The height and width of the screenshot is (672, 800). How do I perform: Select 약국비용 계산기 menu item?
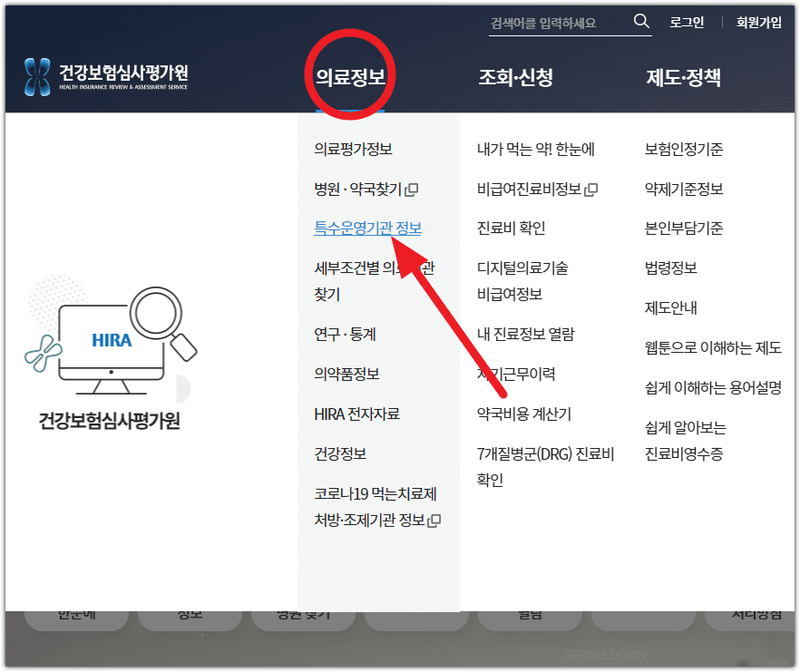(524, 414)
